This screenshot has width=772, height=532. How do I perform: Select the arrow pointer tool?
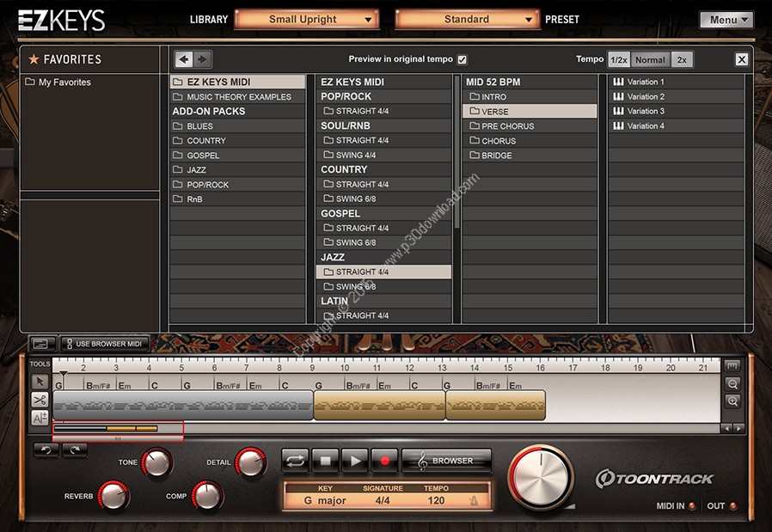(x=40, y=382)
